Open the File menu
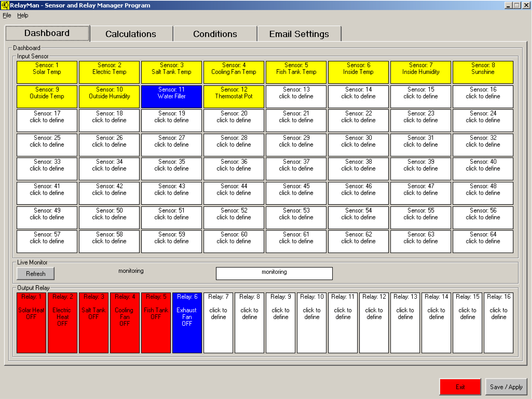532x399 pixels. click(x=7, y=15)
